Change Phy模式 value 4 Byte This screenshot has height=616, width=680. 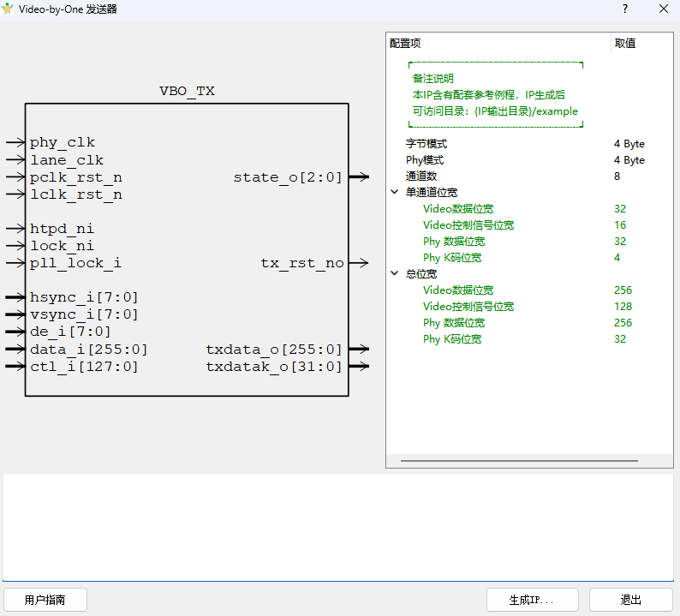pyautogui.click(x=629, y=160)
